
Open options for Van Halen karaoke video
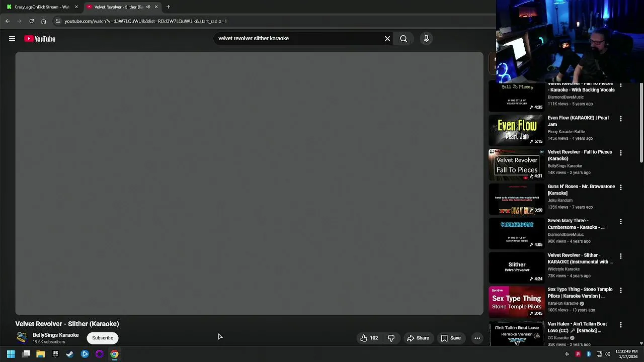click(620, 325)
